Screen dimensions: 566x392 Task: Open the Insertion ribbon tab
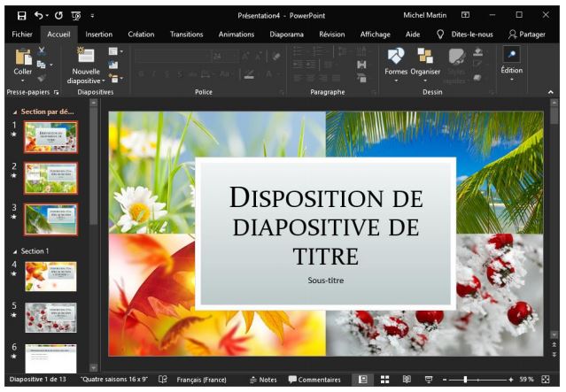pyautogui.click(x=98, y=35)
